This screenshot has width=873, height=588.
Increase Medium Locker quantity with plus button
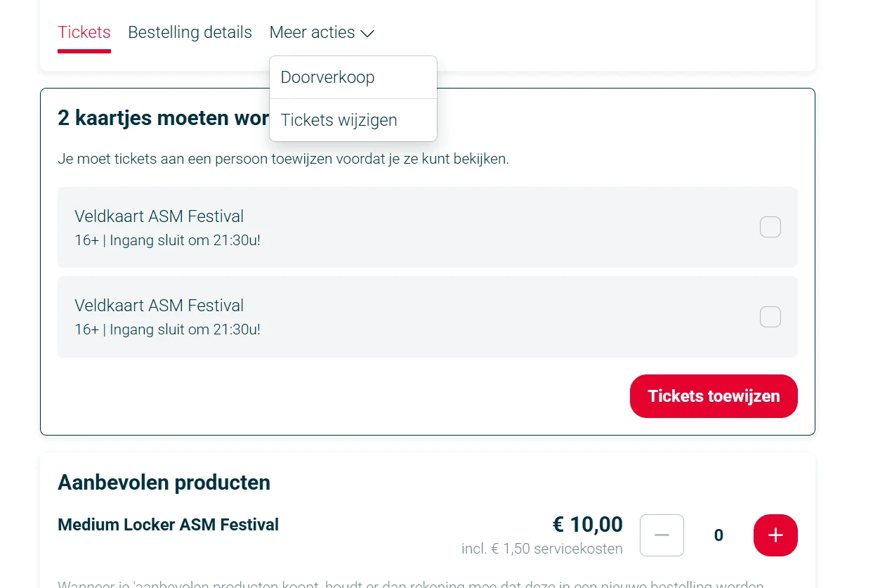(775, 535)
